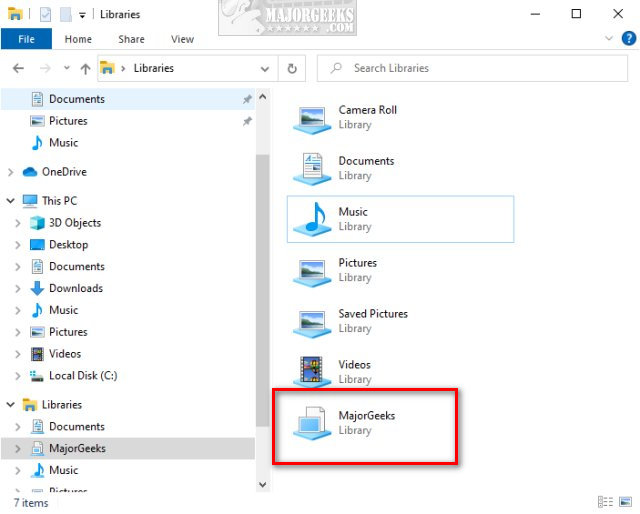The width and height of the screenshot is (640, 514).
Task: Open the Recent locations dropdown arrow
Action: point(67,68)
